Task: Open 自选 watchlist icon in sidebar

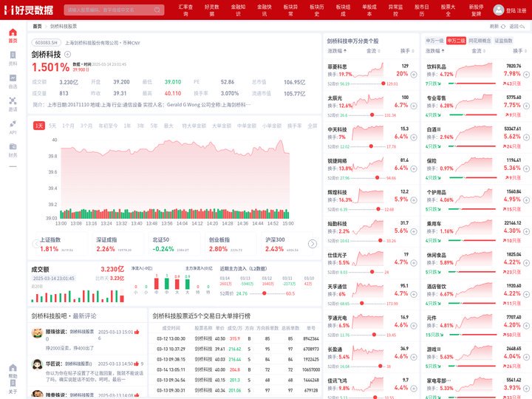Action: coord(13,78)
